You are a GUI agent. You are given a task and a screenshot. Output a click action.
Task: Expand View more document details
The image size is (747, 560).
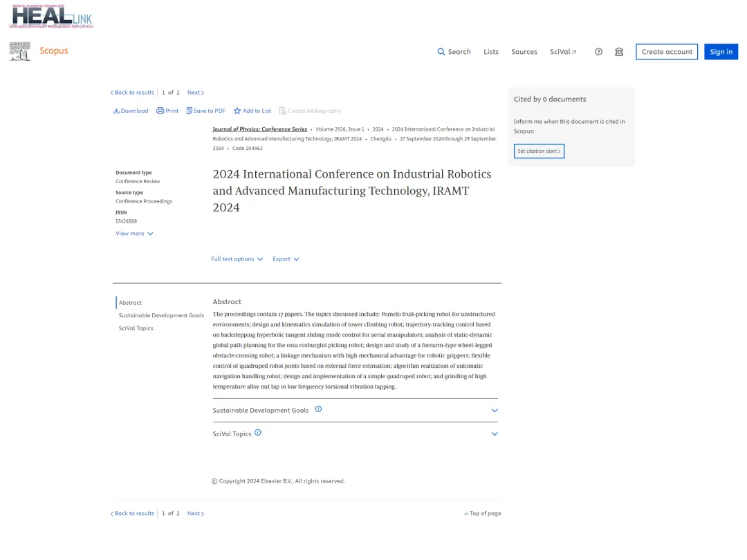click(134, 234)
